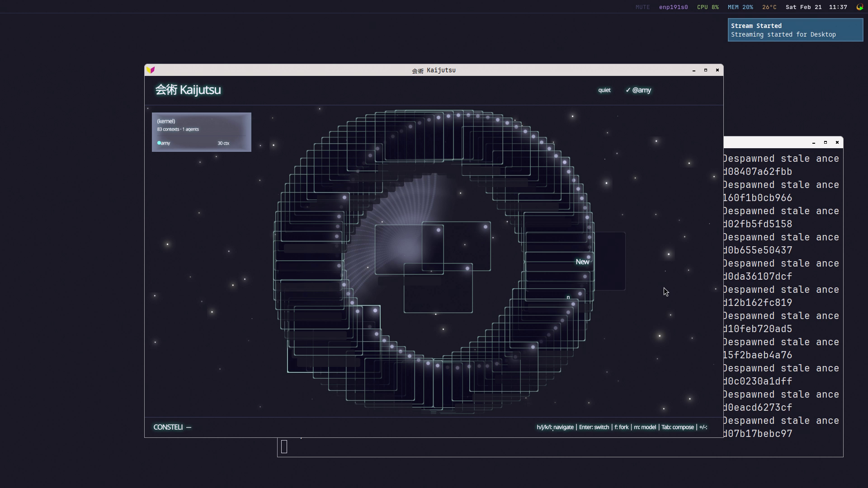Click the CPU 8% status indicator

tap(708, 7)
